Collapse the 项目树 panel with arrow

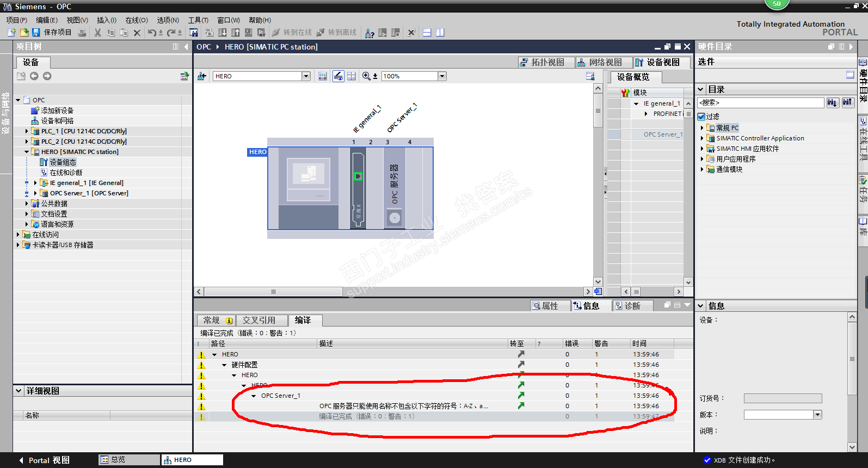pos(186,47)
